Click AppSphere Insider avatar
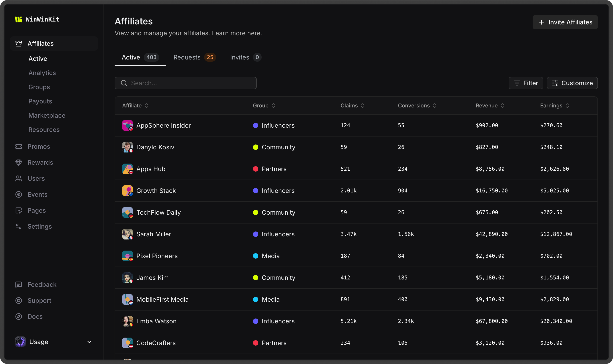This screenshot has width=613, height=364. 127,125
